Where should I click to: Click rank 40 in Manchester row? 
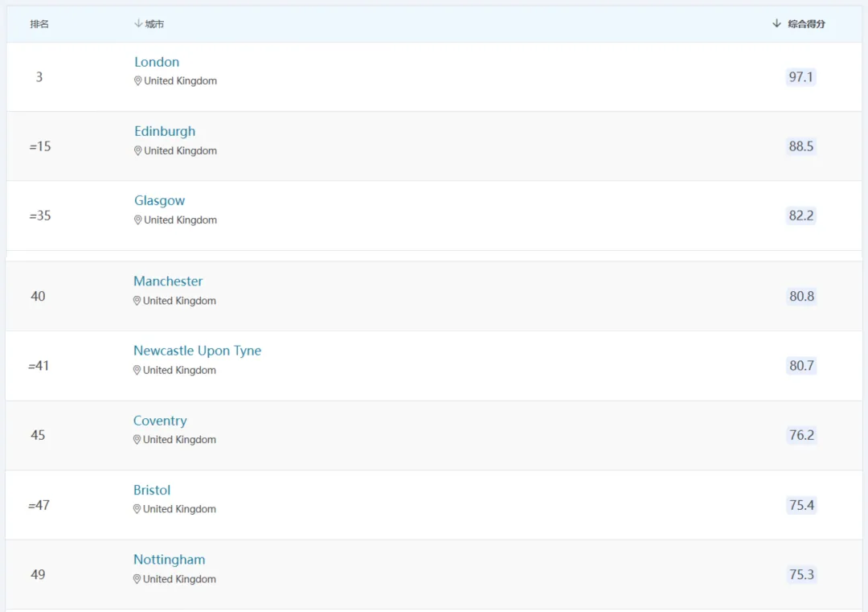pos(38,296)
